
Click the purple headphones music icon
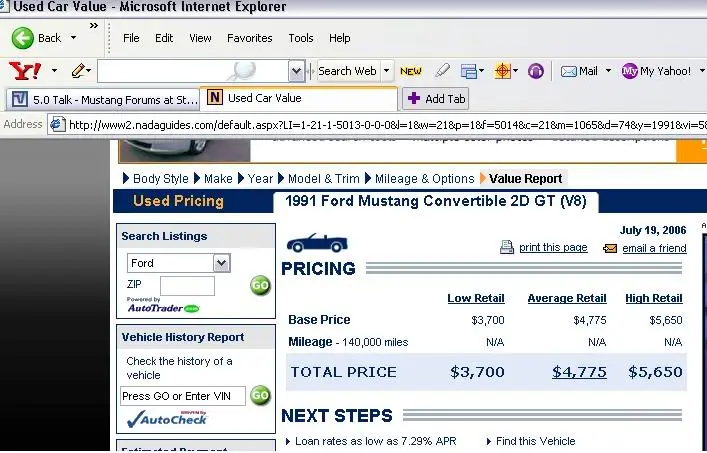(x=536, y=71)
